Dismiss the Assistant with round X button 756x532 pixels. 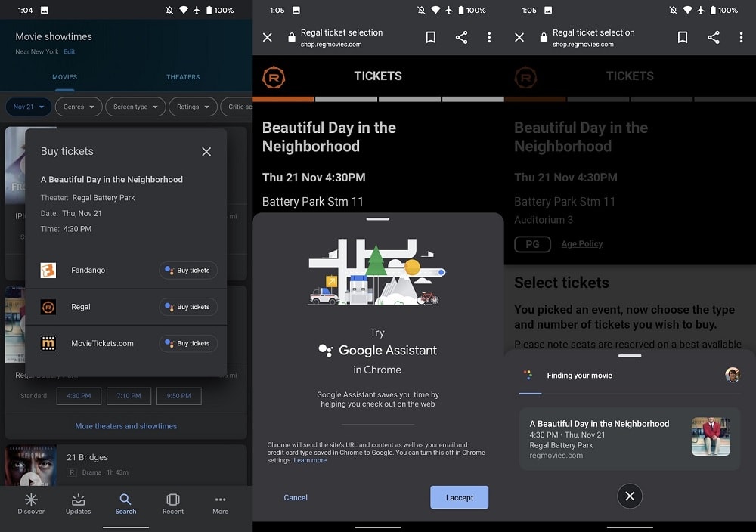pyautogui.click(x=630, y=496)
